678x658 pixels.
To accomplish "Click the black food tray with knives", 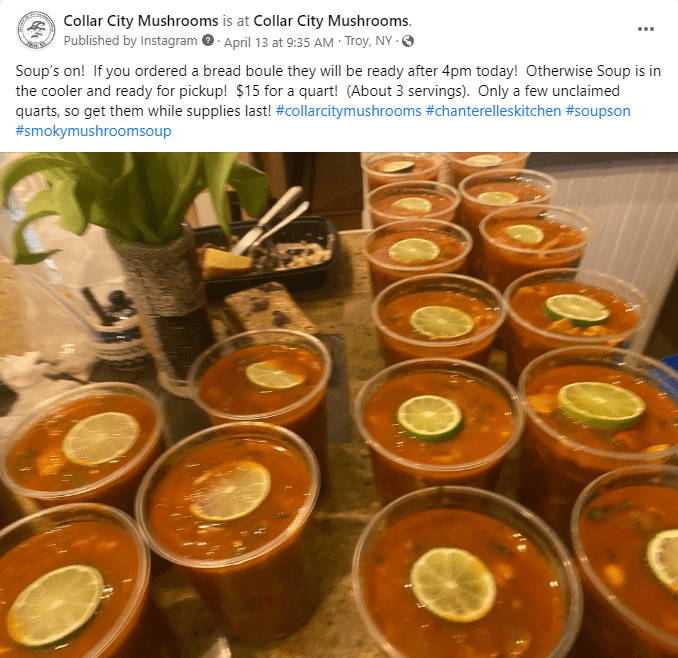I will 268,253.
